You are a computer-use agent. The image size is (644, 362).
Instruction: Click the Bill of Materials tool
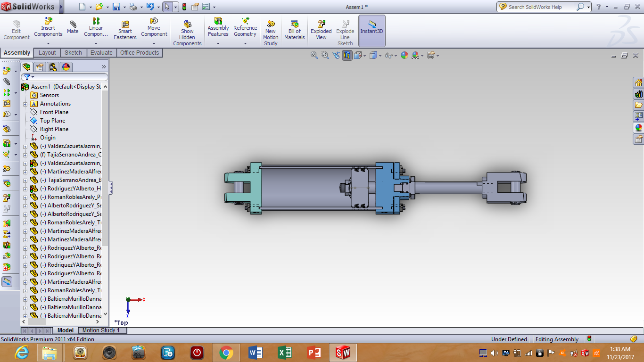click(x=294, y=28)
